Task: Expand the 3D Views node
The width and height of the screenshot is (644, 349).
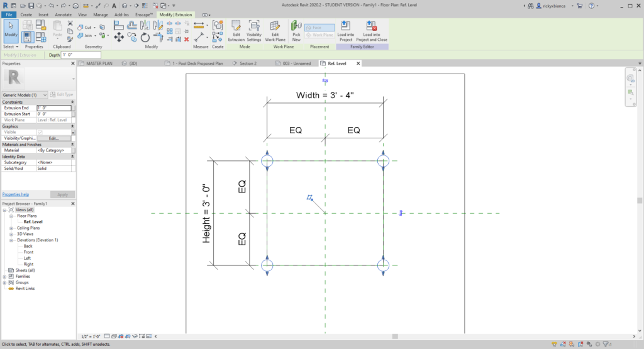Action: pos(11,234)
